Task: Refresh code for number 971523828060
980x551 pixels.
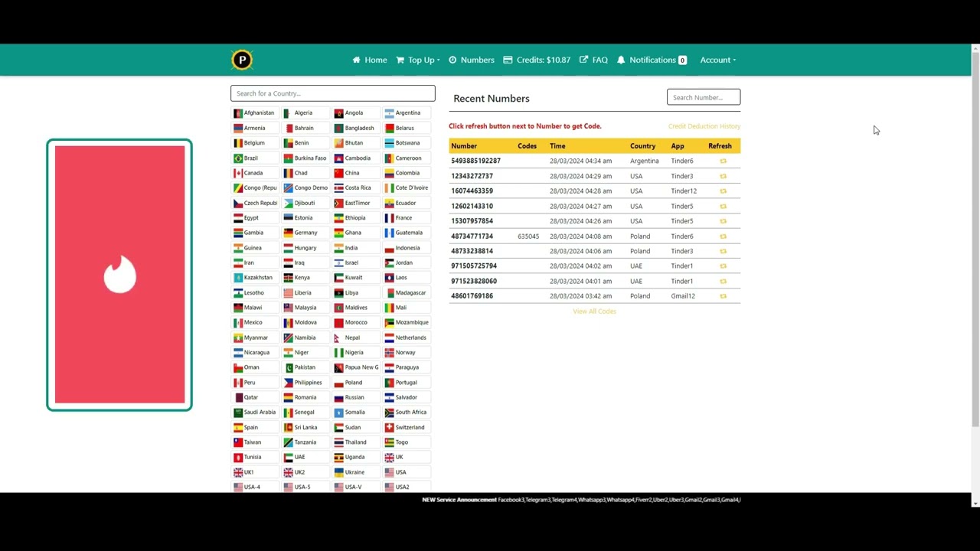Action: click(723, 281)
